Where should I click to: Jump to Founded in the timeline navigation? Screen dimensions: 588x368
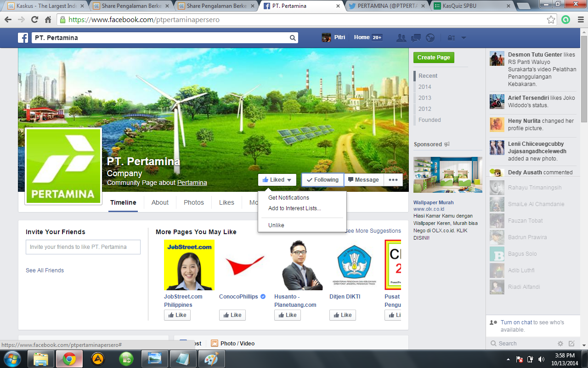click(x=430, y=120)
